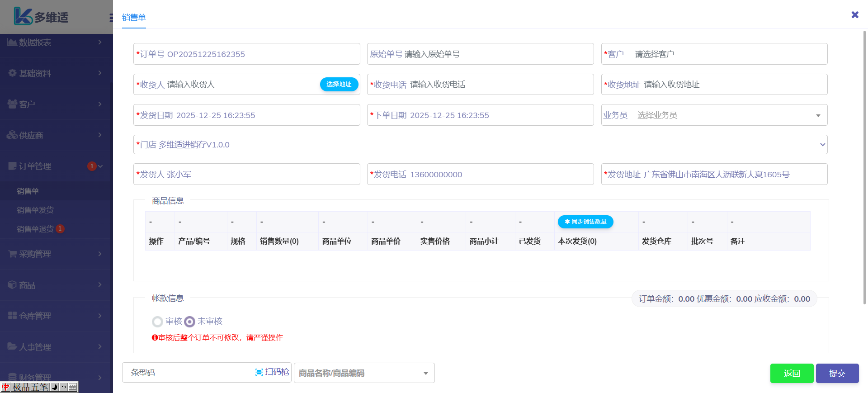Click the 采购管理 shopping cart icon
The height and width of the screenshot is (393, 868).
[x=12, y=254]
